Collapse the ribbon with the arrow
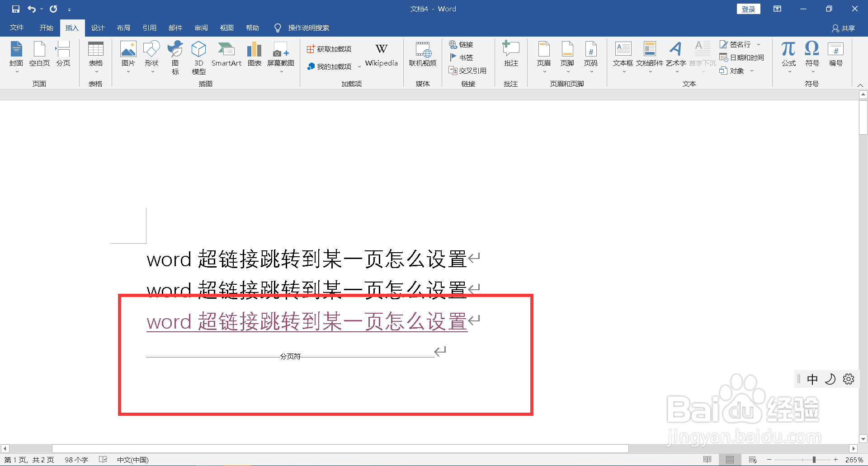The image size is (868, 466). click(860, 85)
